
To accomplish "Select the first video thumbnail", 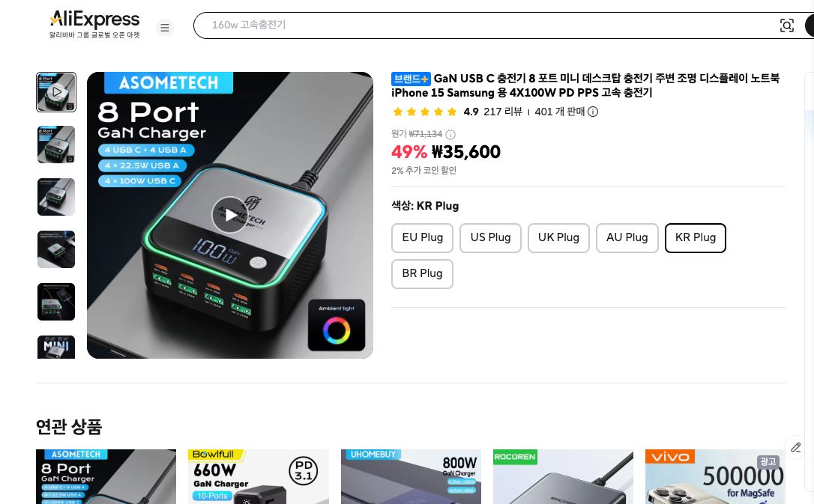I will (x=56, y=92).
